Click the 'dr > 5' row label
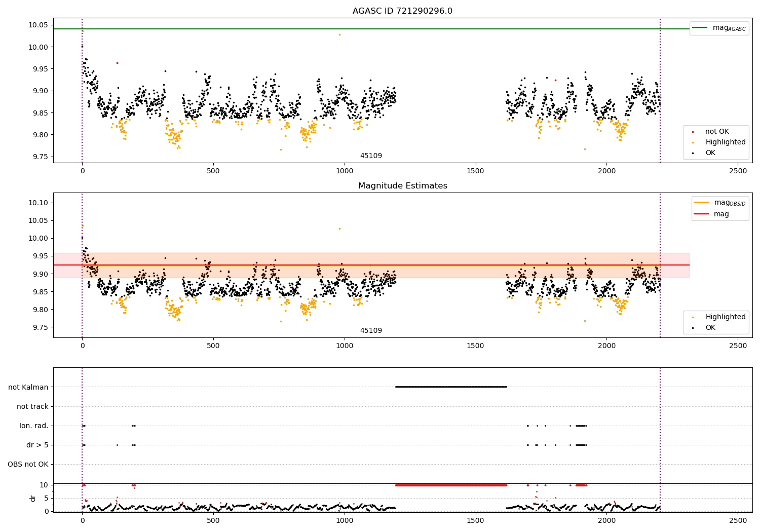 [x=37, y=445]
